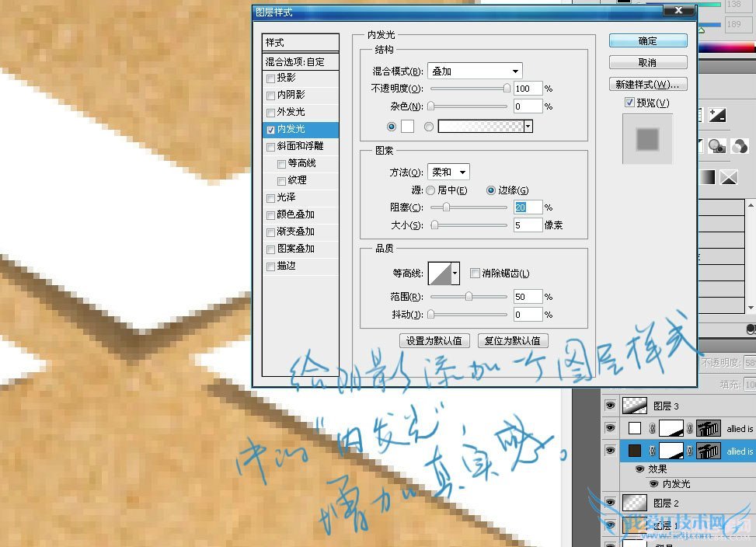Open 渐变叠加 settings row
Viewport: 756px width, 547px height.
(301, 232)
